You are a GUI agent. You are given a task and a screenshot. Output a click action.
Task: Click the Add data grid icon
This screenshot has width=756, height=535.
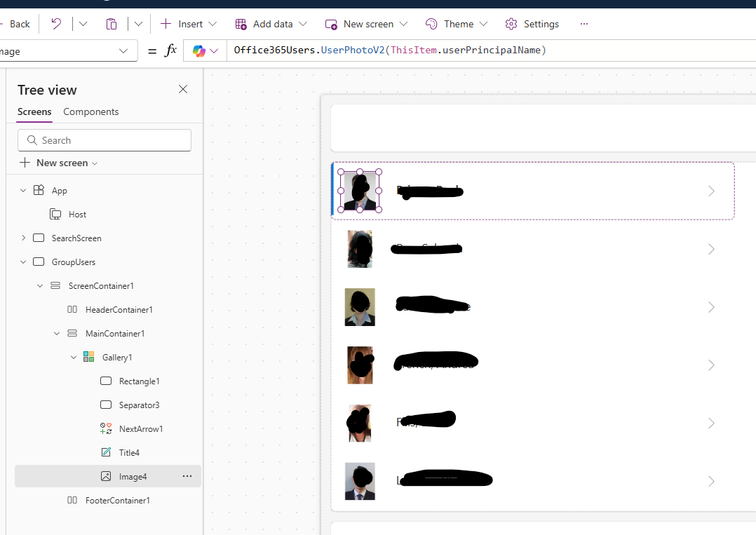[x=239, y=23]
